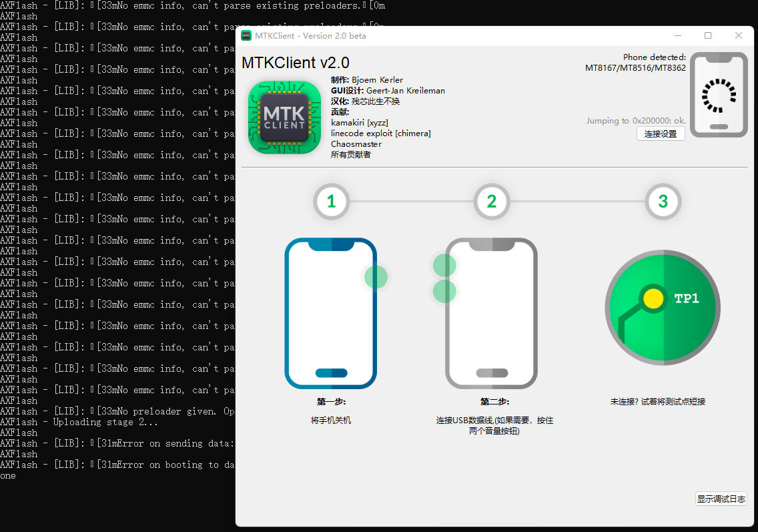Click the 'Phone detected:' label

tap(655, 57)
